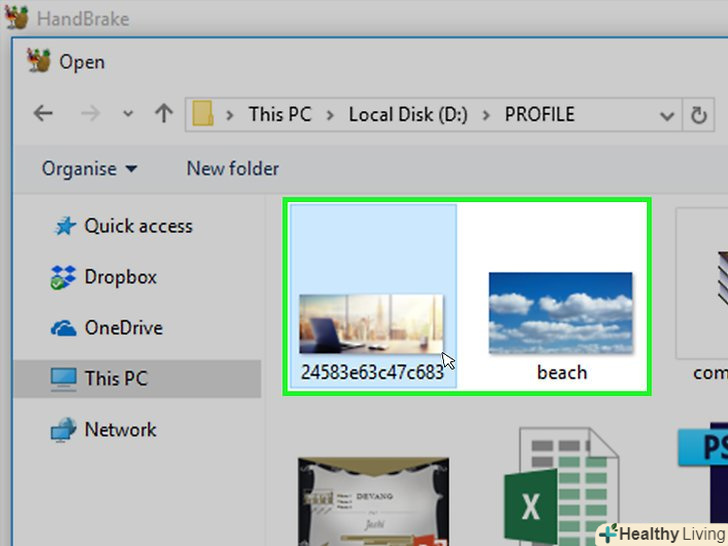Select the Excel spreadsheet file icon
This screenshot has height=546, width=728.
pyautogui.click(x=562, y=486)
